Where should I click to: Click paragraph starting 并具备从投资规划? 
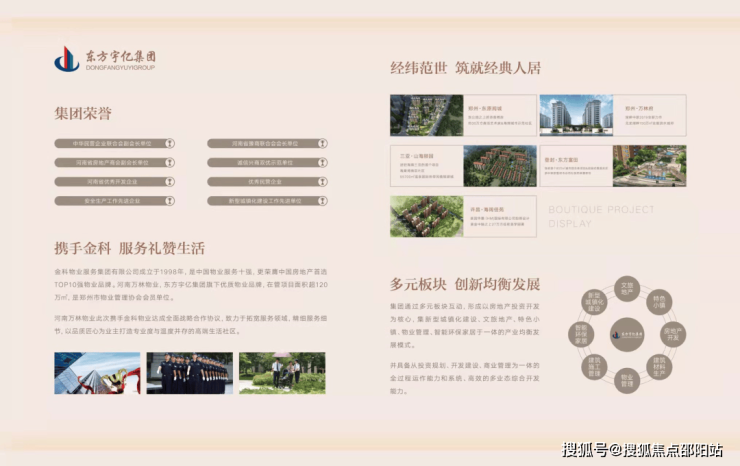click(x=464, y=378)
